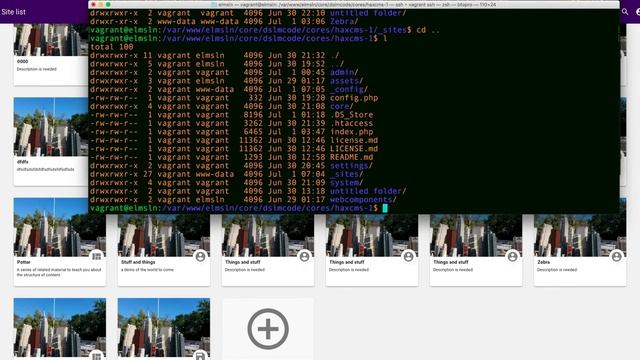The width and height of the screenshot is (640, 360).
Task: Click 'system/' directory in terminal
Action: point(347,183)
